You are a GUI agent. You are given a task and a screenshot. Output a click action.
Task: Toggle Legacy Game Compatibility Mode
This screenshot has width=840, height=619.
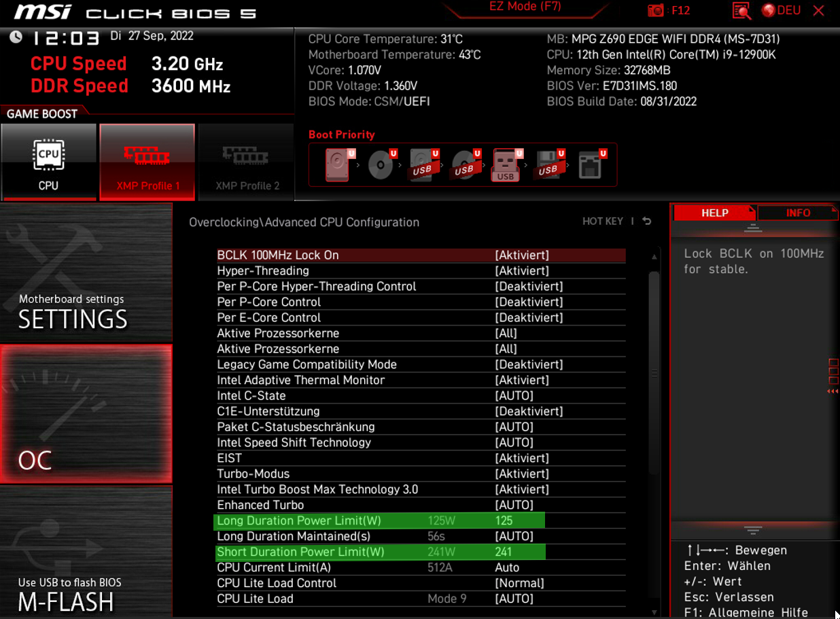[x=421, y=365]
